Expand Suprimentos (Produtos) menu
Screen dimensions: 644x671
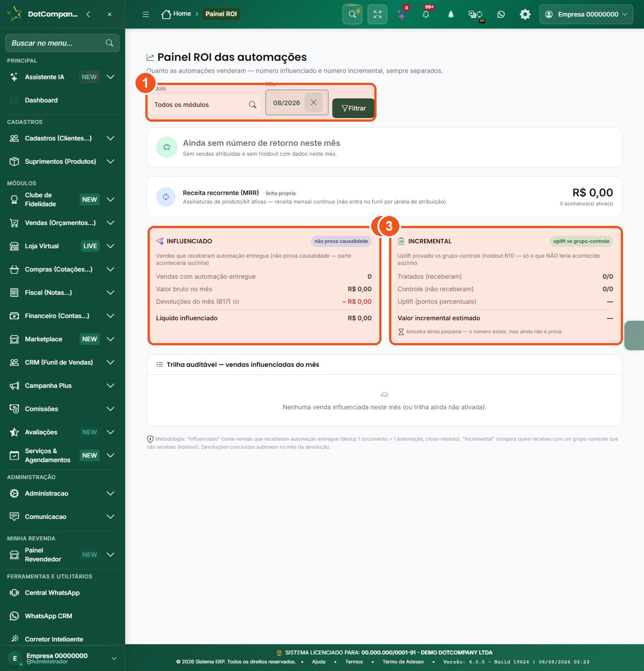62,161
